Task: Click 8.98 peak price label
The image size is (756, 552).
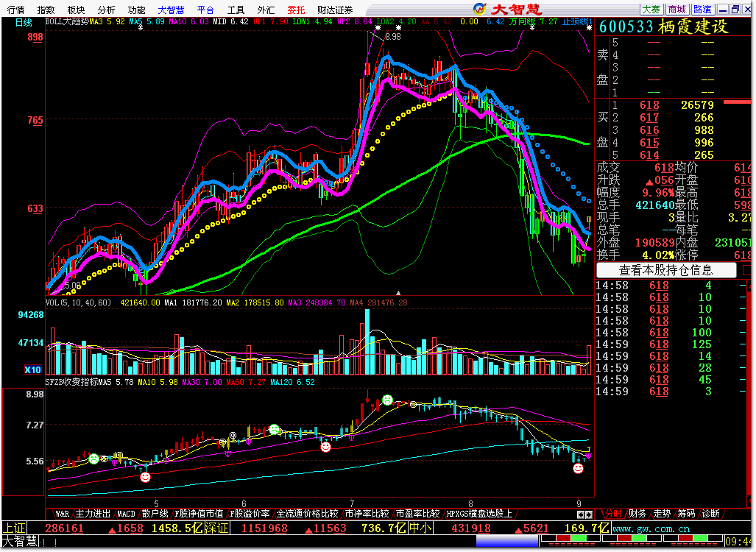Action: click(x=393, y=37)
